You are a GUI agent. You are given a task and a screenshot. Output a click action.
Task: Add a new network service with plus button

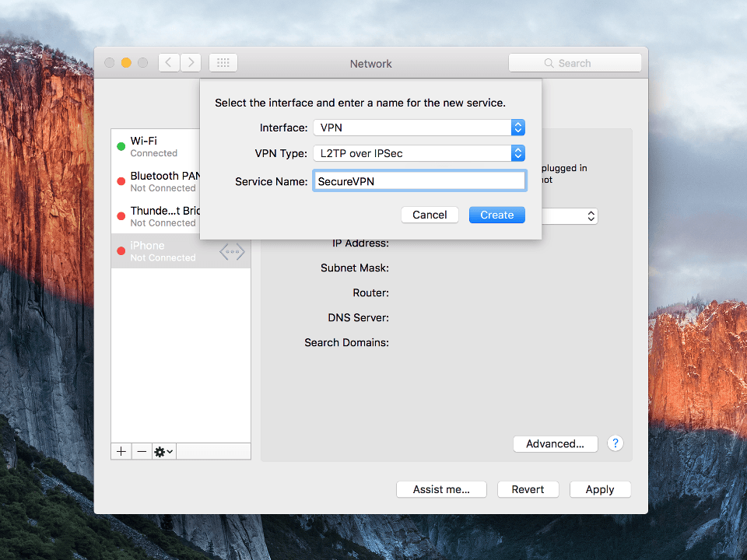point(121,451)
